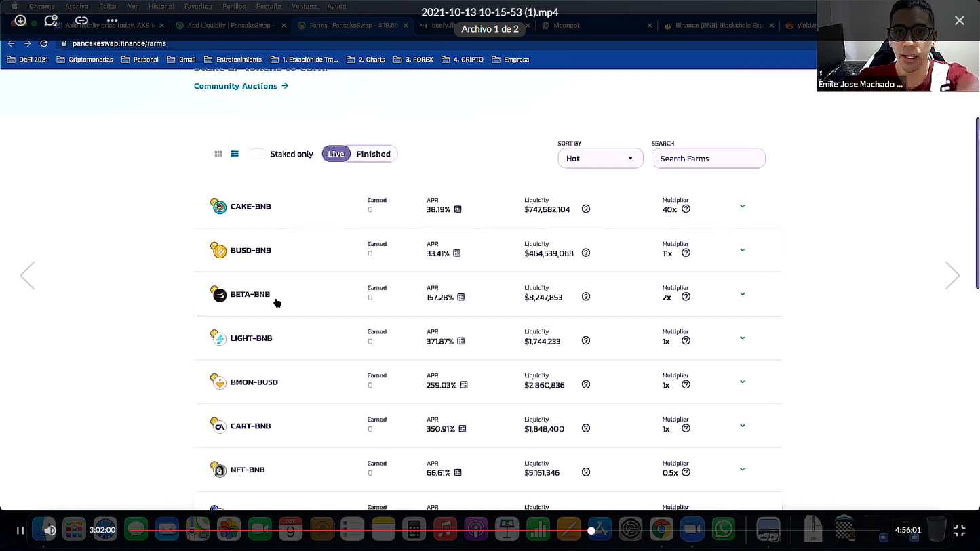This screenshot has height=551, width=980.
Task: Select the Finished farms toggle
Action: tap(374, 154)
